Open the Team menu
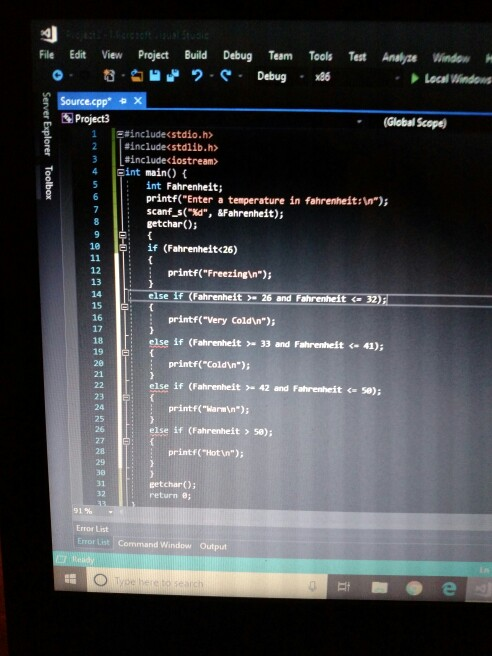 pos(280,56)
